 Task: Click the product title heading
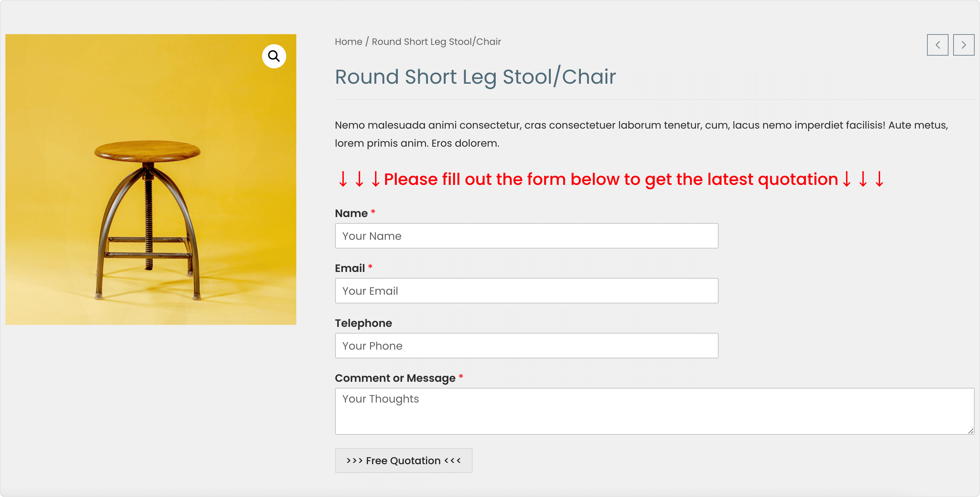(x=475, y=77)
